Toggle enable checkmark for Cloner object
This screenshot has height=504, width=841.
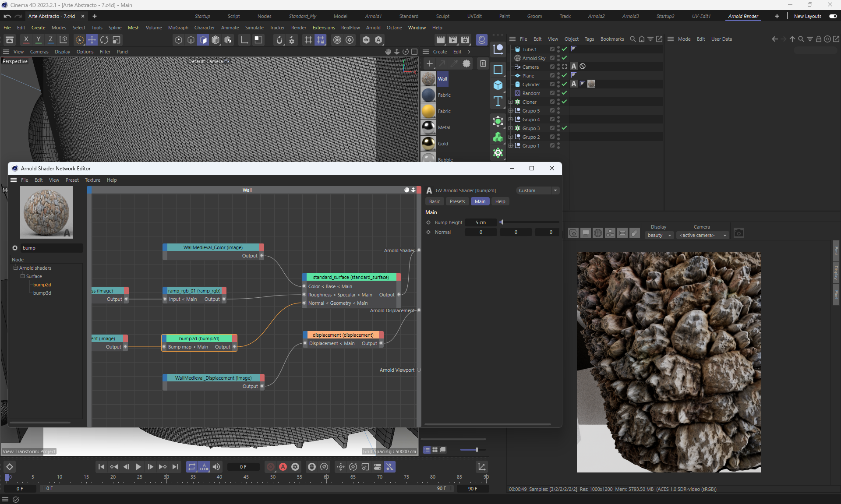click(x=564, y=102)
